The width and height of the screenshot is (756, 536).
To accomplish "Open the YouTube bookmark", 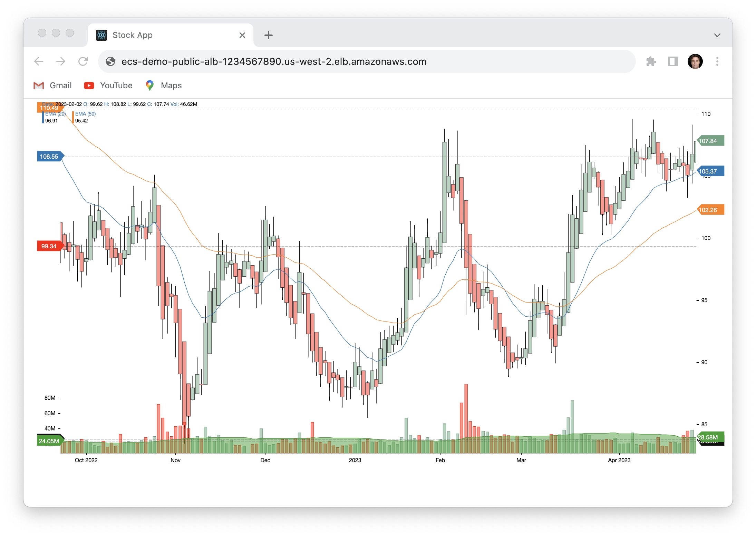I will click(x=108, y=86).
